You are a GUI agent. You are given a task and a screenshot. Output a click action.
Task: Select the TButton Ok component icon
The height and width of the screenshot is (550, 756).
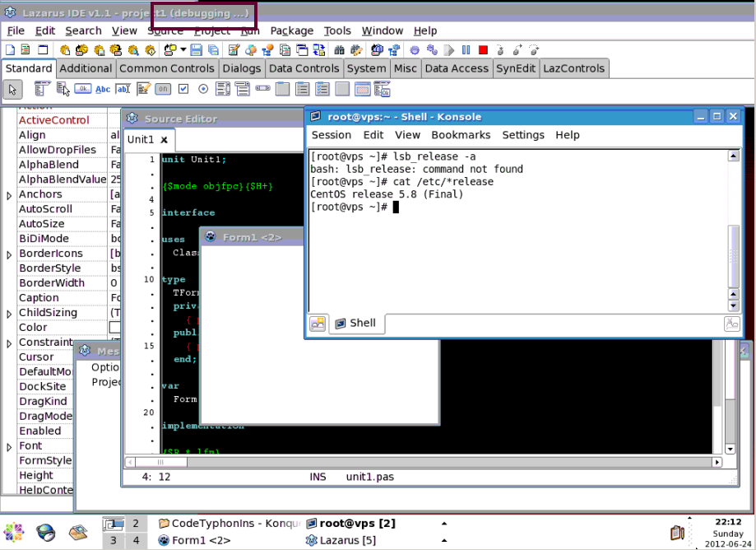pyautogui.click(x=83, y=89)
